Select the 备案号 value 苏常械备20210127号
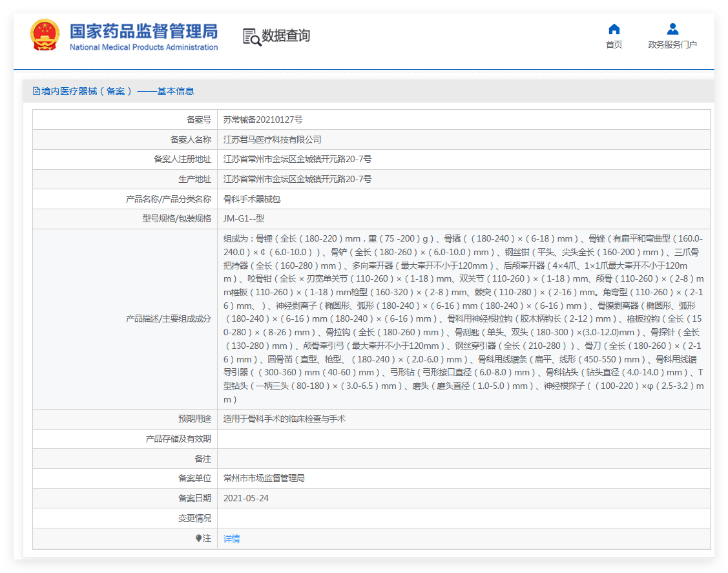The width and height of the screenshot is (728, 573). pos(263,120)
